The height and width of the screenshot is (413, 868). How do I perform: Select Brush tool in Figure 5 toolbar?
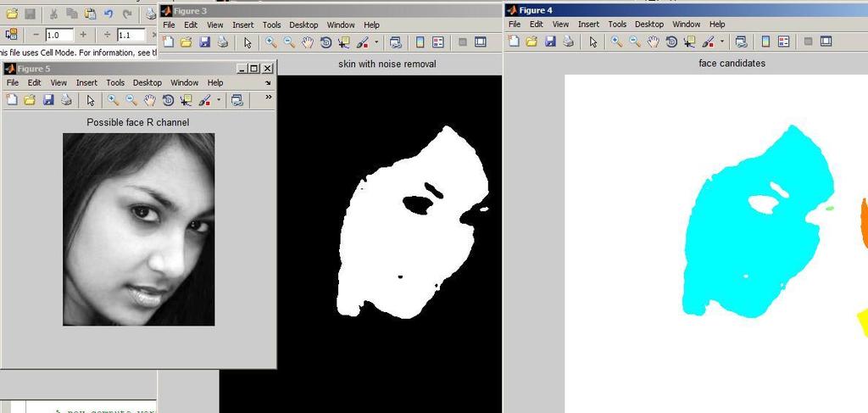tap(204, 100)
